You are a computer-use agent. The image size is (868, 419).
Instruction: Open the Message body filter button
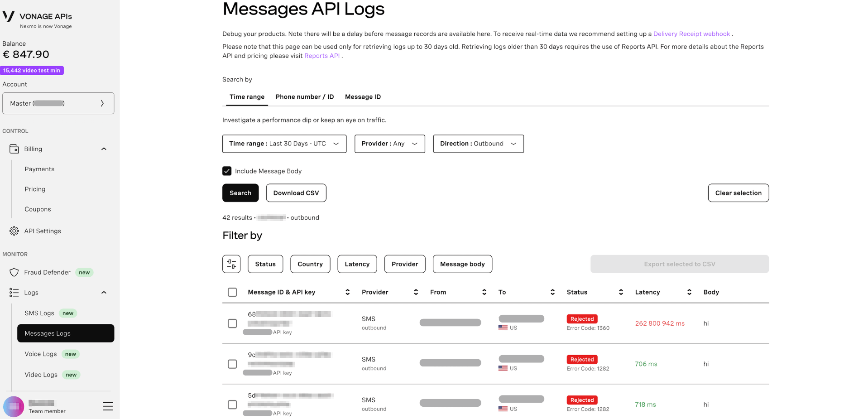tap(462, 264)
